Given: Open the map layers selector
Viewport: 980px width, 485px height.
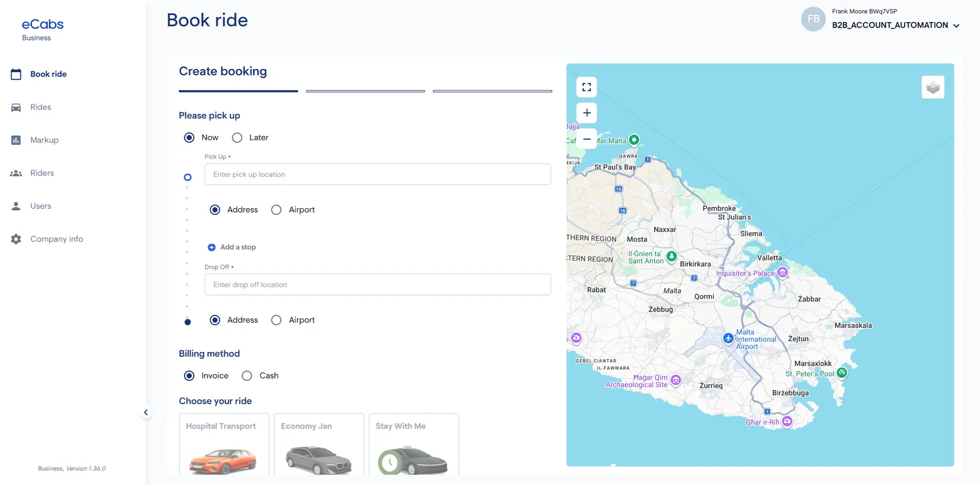Looking at the screenshot, I should (933, 88).
